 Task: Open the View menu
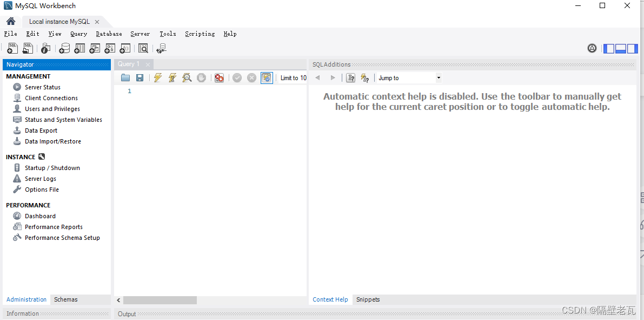pos(55,34)
